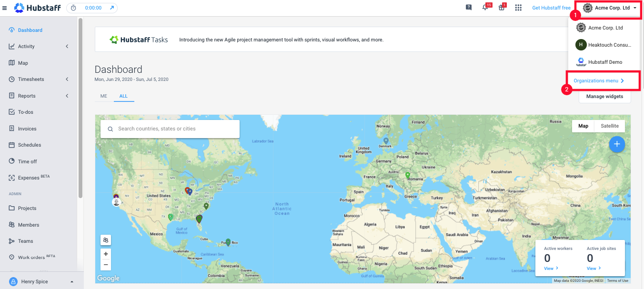Start the timer stopwatch icon
This screenshot has width=644, height=289.
click(73, 8)
